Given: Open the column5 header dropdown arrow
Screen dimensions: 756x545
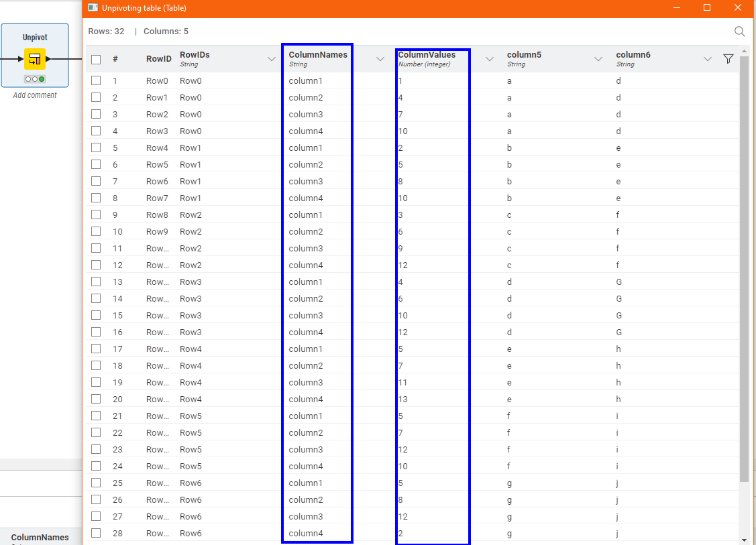Looking at the screenshot, I should click(598, 59).
